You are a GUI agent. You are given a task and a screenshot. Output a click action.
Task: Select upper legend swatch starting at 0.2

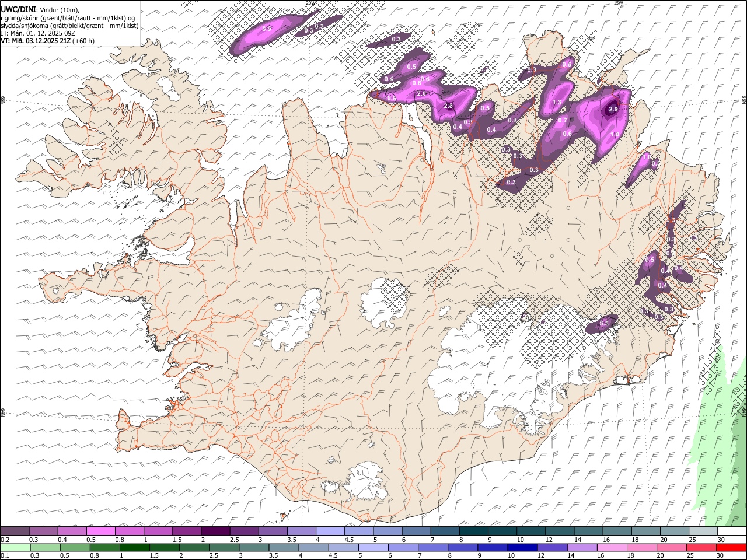coord(15,531)
